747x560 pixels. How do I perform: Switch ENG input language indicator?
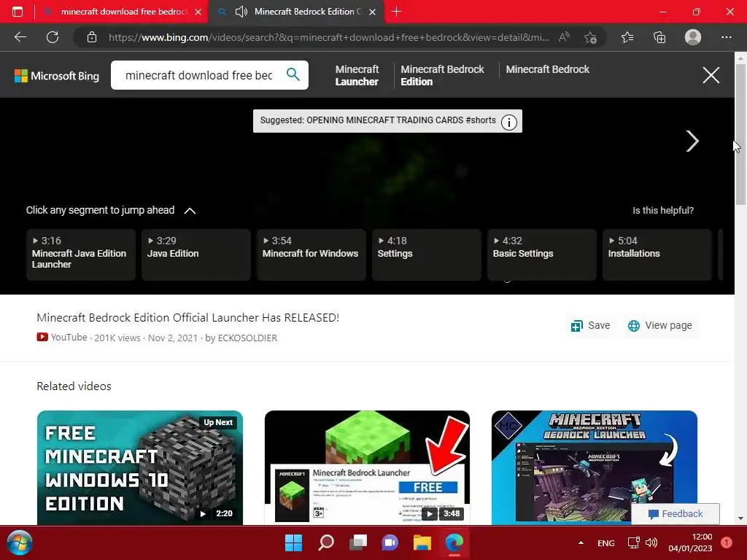pyautogui.click(x=606, y=542)
